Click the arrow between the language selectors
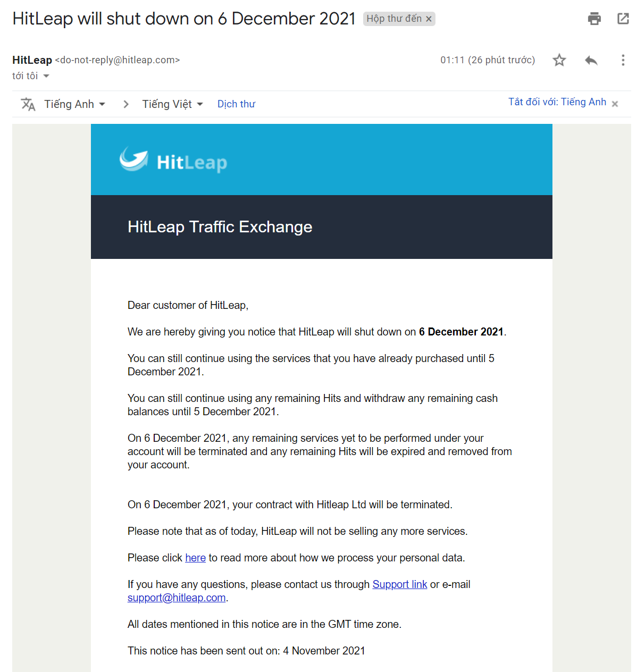 point(126,104)
